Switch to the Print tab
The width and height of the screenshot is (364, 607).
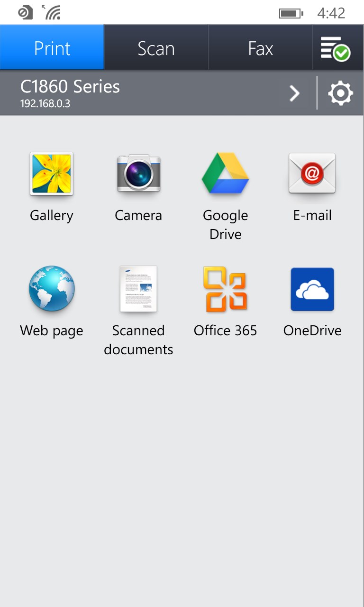pyautogui.click(x=52, y=47)
